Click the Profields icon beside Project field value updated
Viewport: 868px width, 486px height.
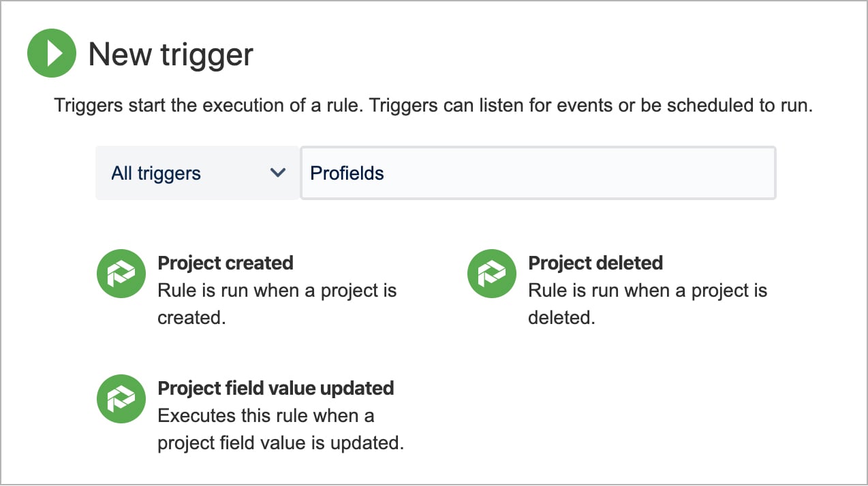[x=121, y=399]
